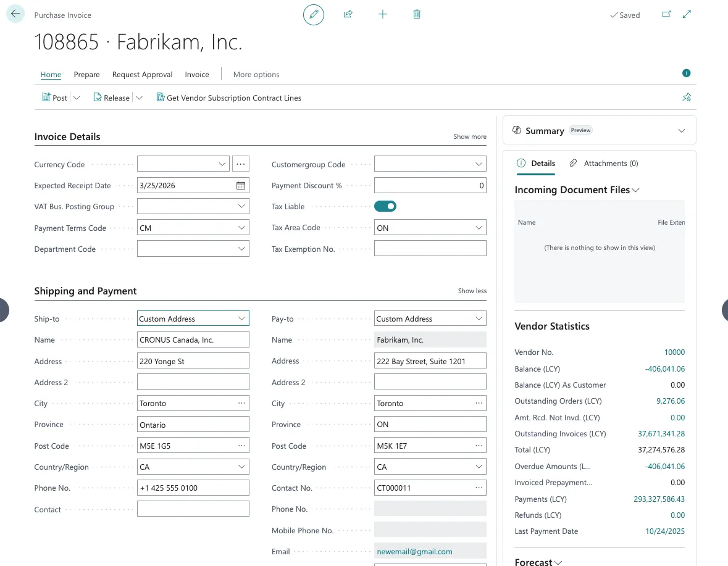
Task: Toggle the Tax Liable switch
Action: (385, 206)
